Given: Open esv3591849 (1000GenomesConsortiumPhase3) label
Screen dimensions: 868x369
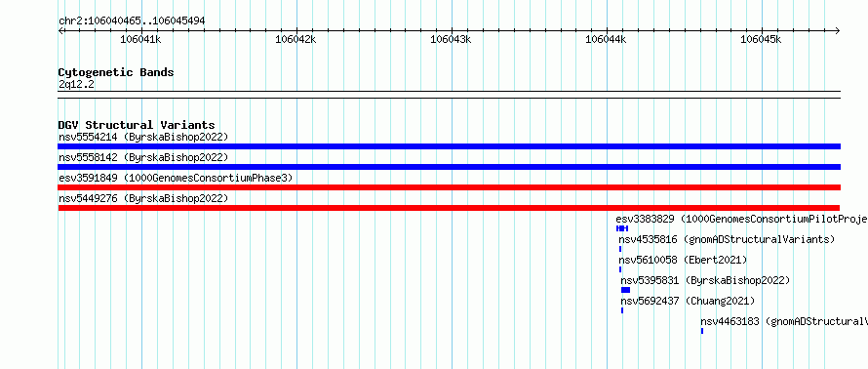Looking at the screenshot, I should coord(176,178).
